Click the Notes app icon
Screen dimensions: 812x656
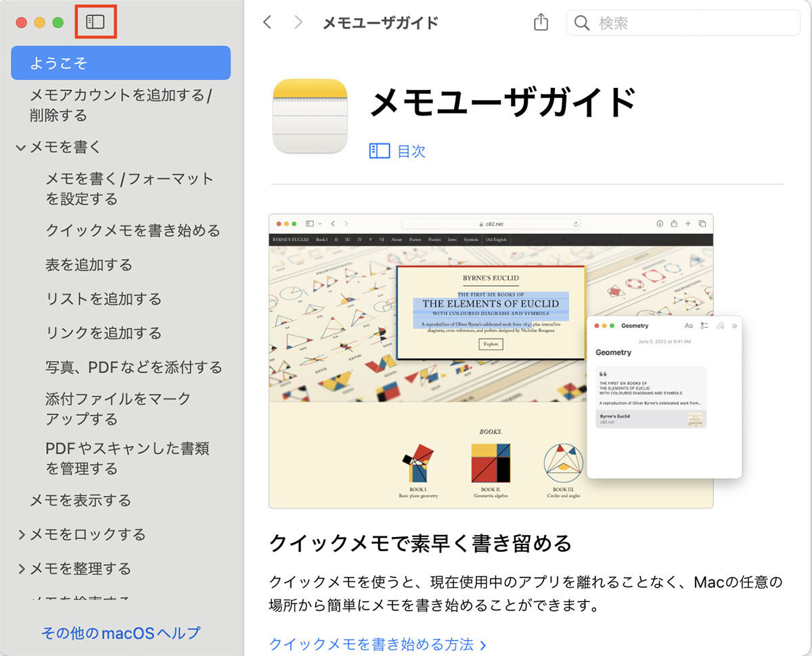[310, 116]
